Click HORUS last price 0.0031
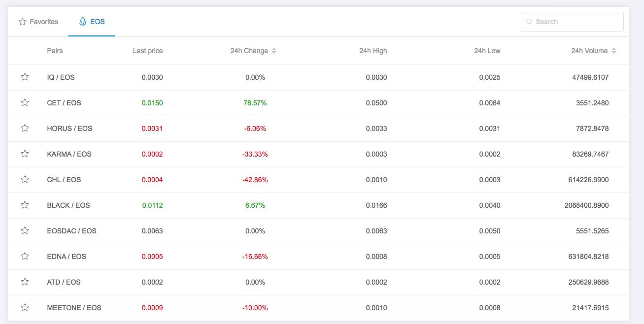The width and height of the screenshot is (644, 324). point(152,129)
